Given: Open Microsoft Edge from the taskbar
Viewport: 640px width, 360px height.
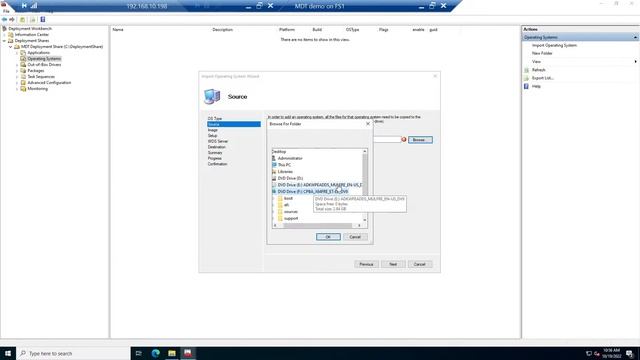Looking at the screenshot, I should pos(156,353).
